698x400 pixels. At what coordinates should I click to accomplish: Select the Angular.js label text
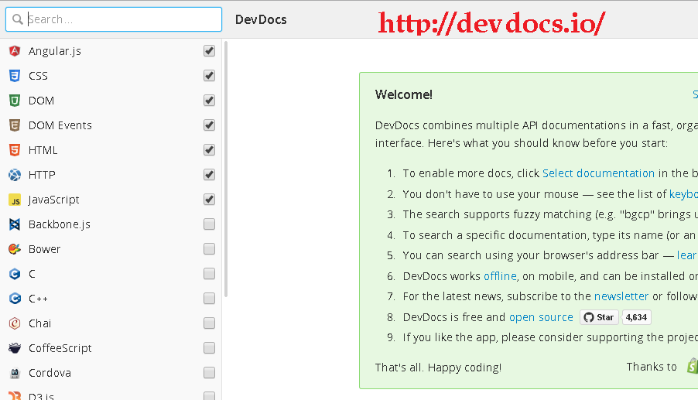click(55, 51)
